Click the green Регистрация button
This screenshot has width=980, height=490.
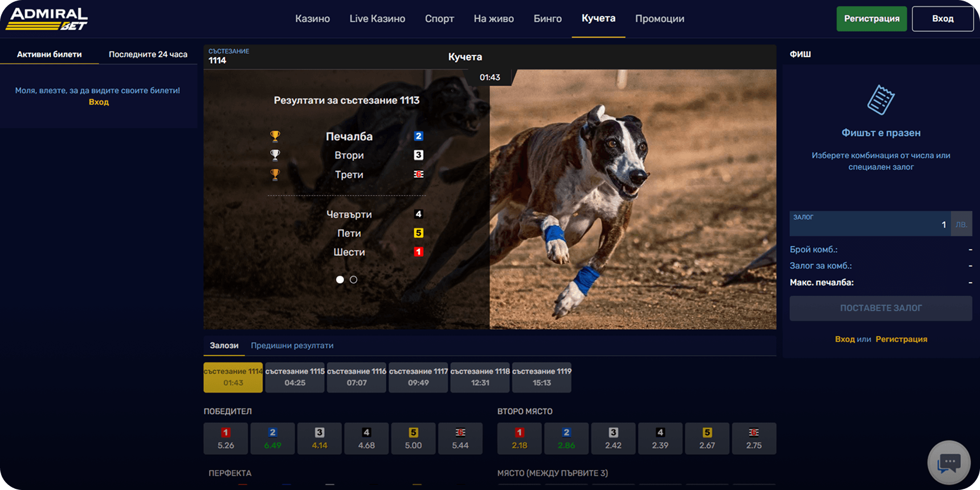871,19
